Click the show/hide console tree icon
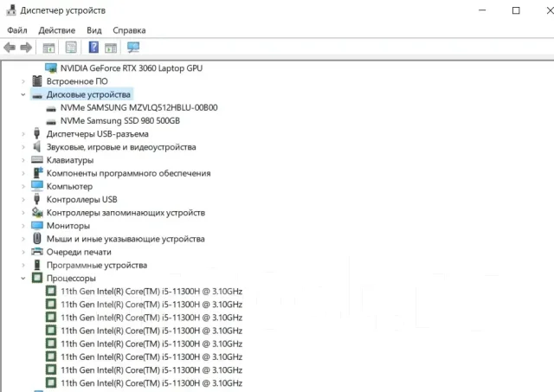This screenshot has height=392, width=554. pyautogui.click(x=48, y=48)
